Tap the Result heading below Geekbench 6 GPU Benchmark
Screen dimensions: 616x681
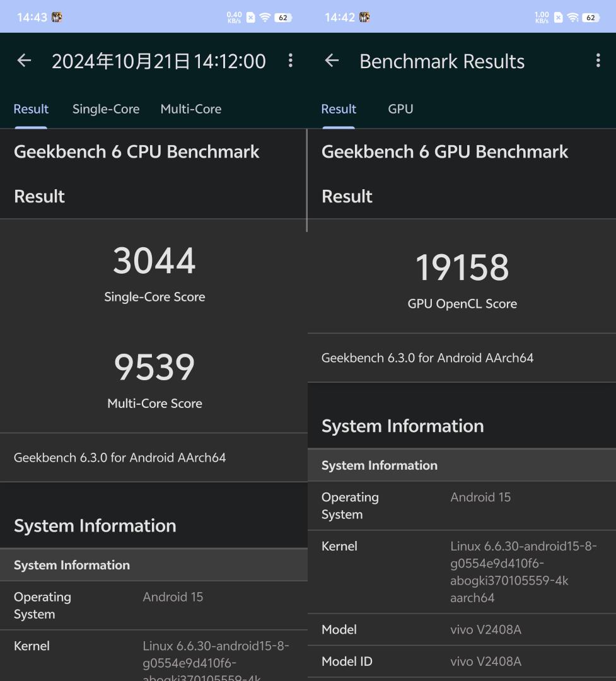click(x=347, y=196)
